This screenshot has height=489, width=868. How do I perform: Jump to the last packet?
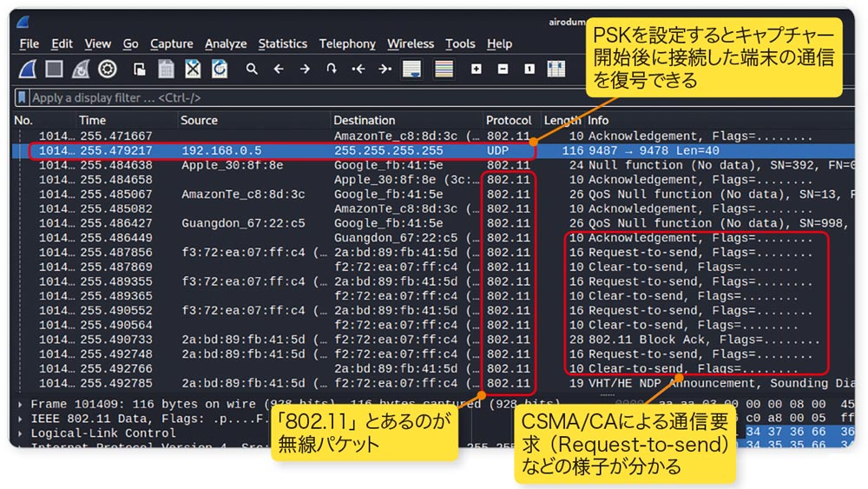coord(385,69)
